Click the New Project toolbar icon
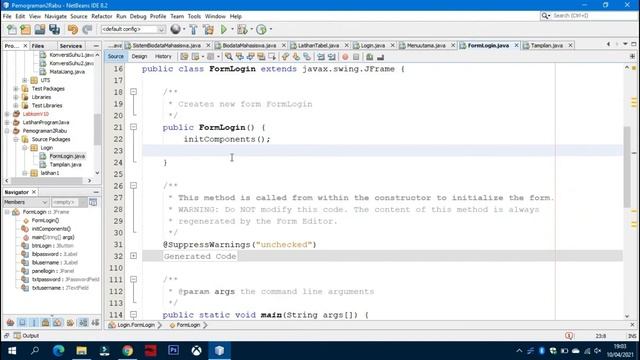The height and width of the screenshot is (360, 640). click(x=25, y=29)
